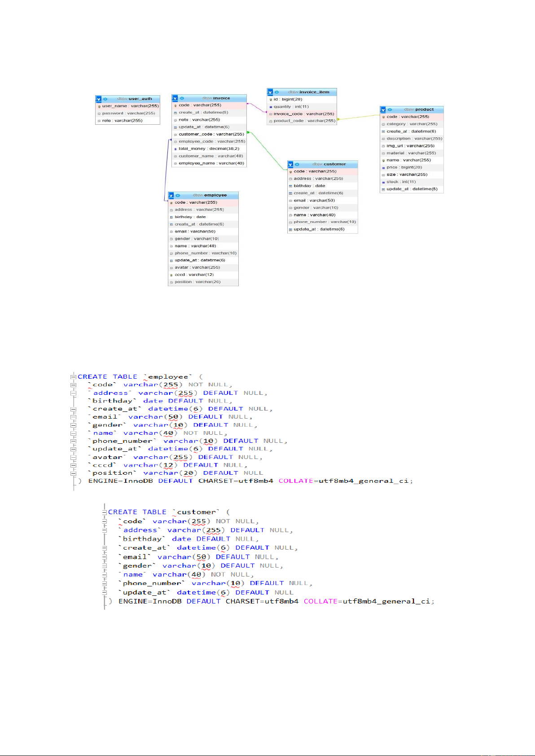Click the total_money row in invoice table
The width and height of the screenshot is (535, 756).
coord(209,149)
